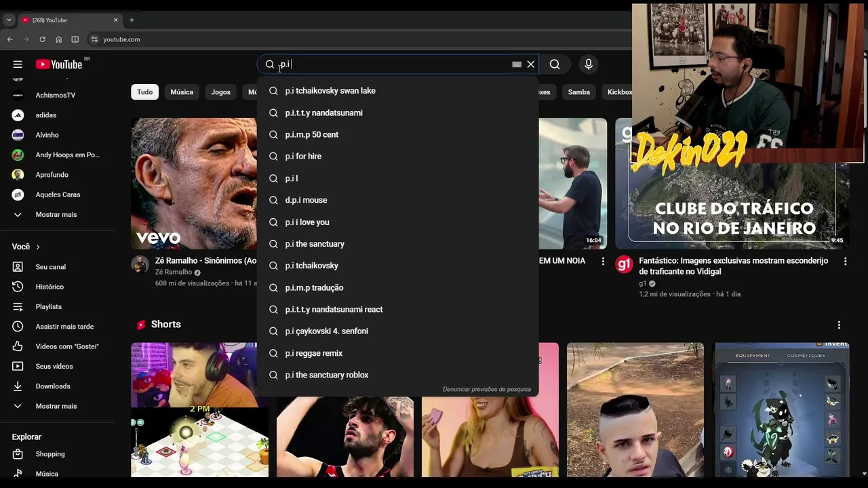Toggle the browser side panel button
868x488 pixels.
[x=75, y=39]
